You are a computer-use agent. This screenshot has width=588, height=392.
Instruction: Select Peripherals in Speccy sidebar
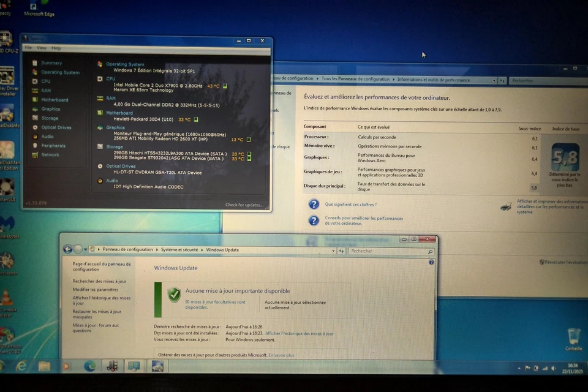tap(54, 145)
